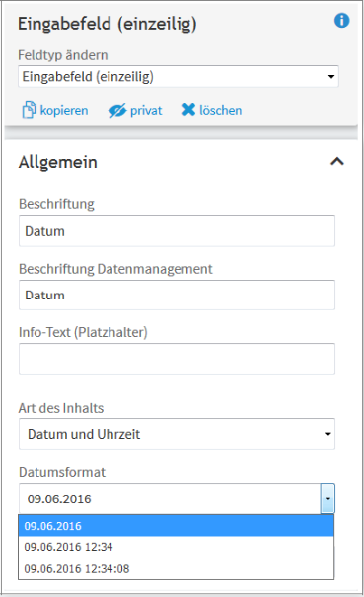Click the Beschriftung Datenmanagement input field
This screenshot has height=597, width=364.
(177, 294)
